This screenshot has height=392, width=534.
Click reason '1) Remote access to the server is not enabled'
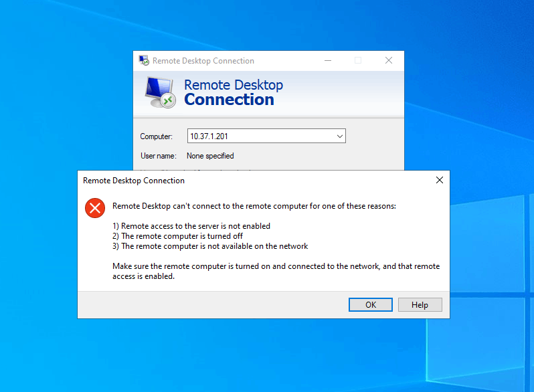191,226
